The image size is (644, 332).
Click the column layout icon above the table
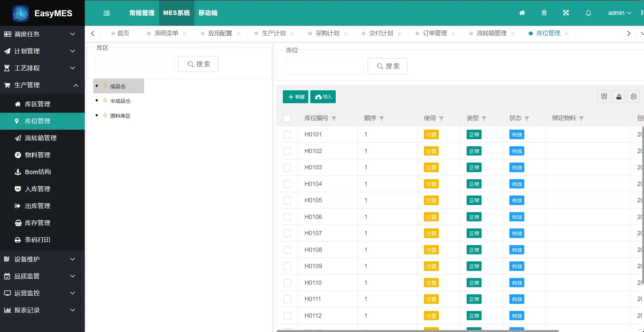[604, 96]
